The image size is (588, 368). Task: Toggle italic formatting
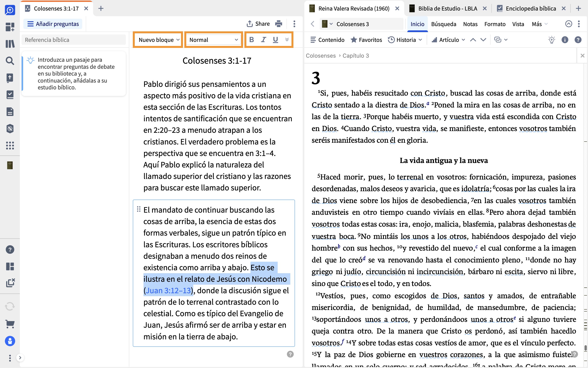coord(263,40)
